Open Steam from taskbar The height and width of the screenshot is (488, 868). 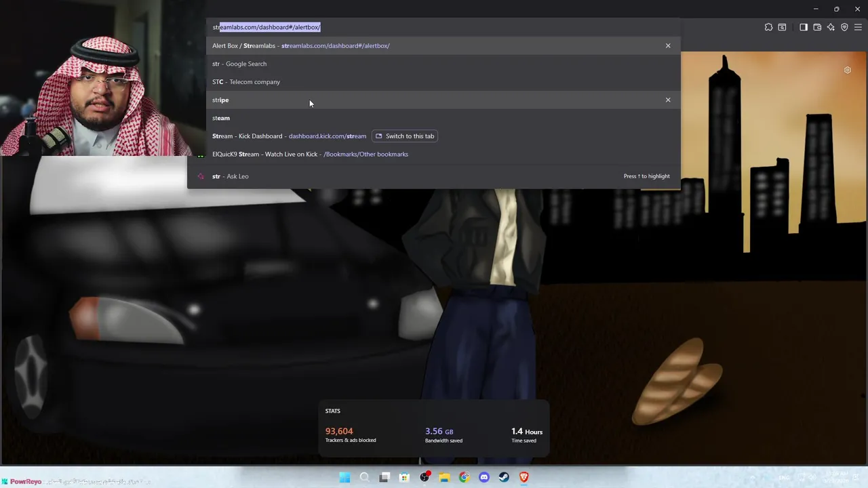pos(504,477)
